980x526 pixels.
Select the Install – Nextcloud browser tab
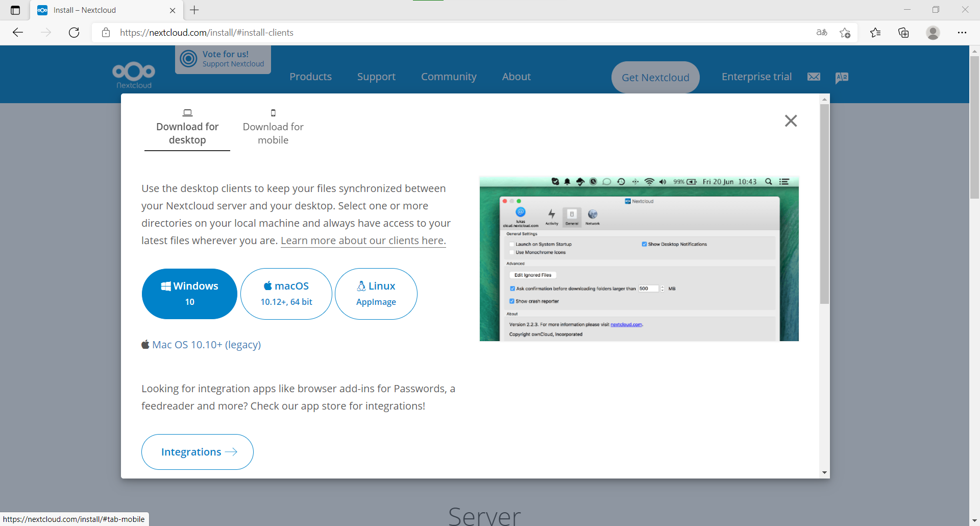coord(106,10)
